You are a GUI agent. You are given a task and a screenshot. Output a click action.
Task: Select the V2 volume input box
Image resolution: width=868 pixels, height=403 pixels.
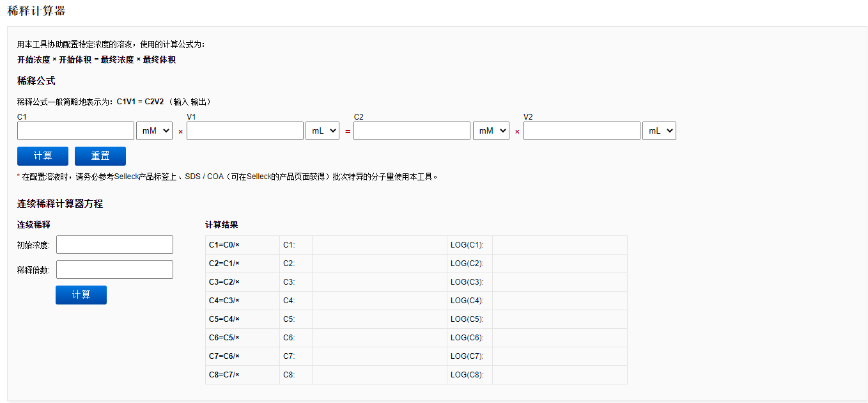[582, 130]
